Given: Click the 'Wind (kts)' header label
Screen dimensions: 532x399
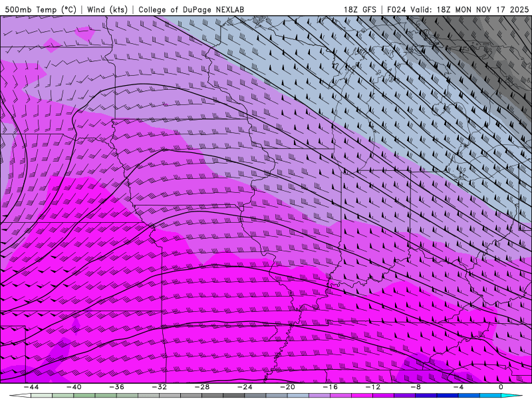Looking at the screenshot, I should (x=108, y=9).
